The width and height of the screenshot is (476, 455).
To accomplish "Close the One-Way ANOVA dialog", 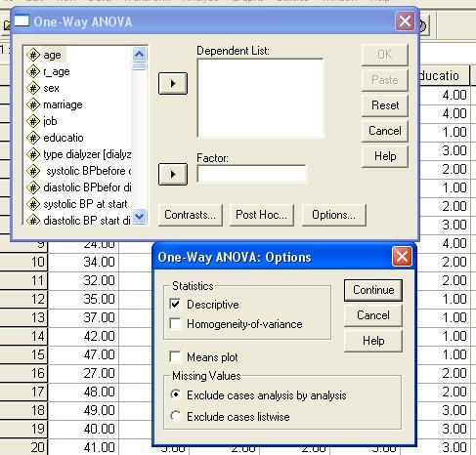I will (x=405, y=21).
